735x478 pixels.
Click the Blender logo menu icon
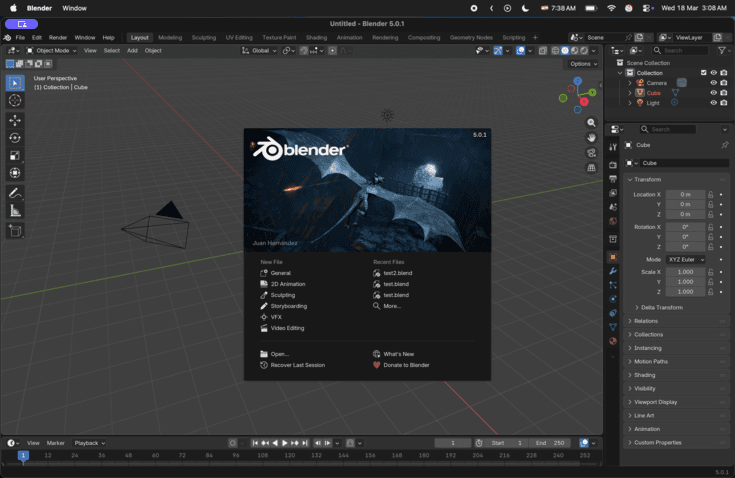pos(8,37)
